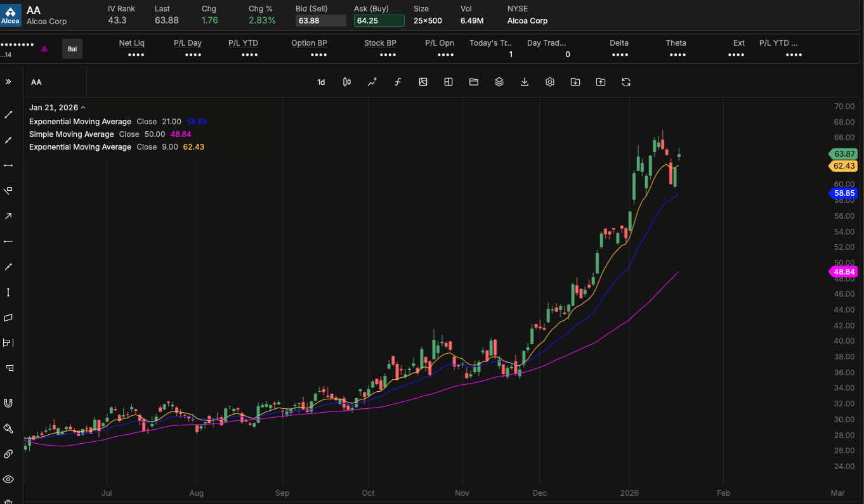Collapse the Jan 21, 2026 legend chevron

click(82, 107)
